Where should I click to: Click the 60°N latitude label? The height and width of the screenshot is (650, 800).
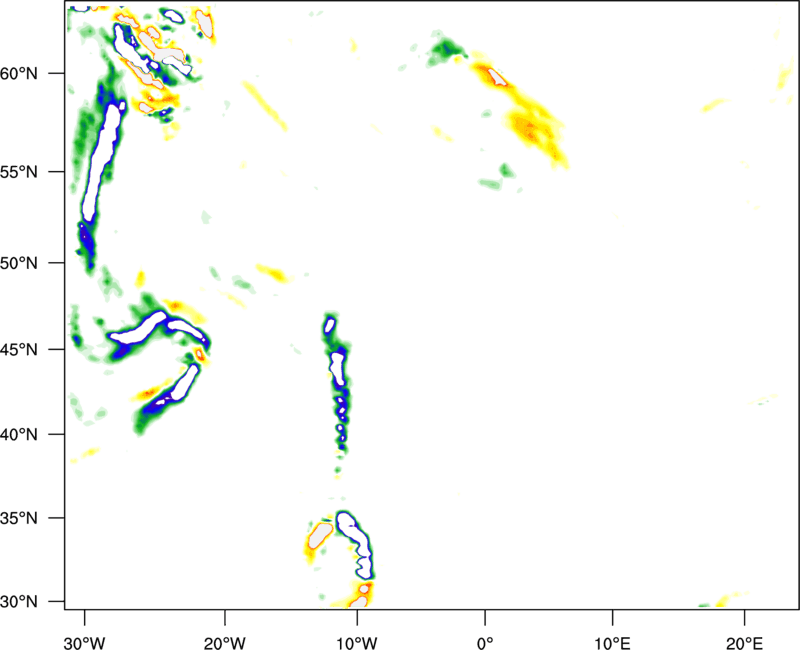pyautogui.click(x=19, y=73)
